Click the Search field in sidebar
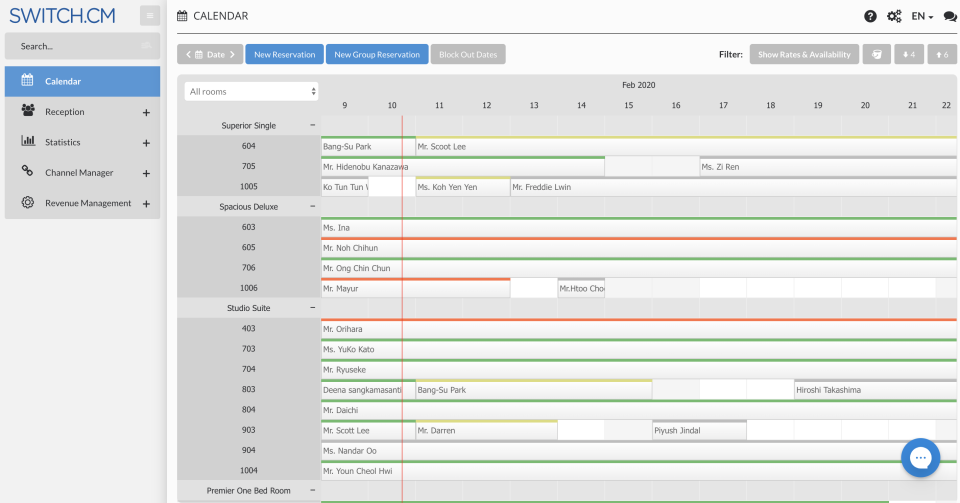The image size is (960, 503). point(83,47)
